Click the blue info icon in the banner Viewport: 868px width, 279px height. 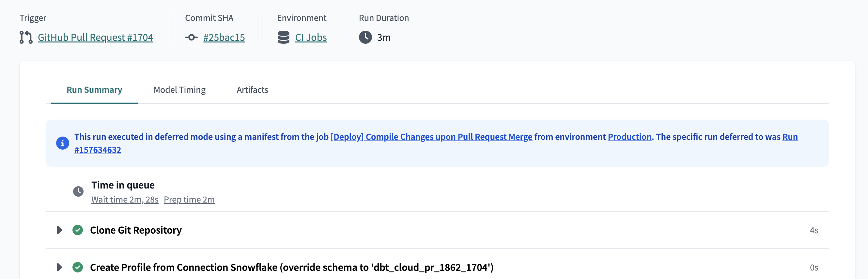pyautogui.click(x=62, y=143)
